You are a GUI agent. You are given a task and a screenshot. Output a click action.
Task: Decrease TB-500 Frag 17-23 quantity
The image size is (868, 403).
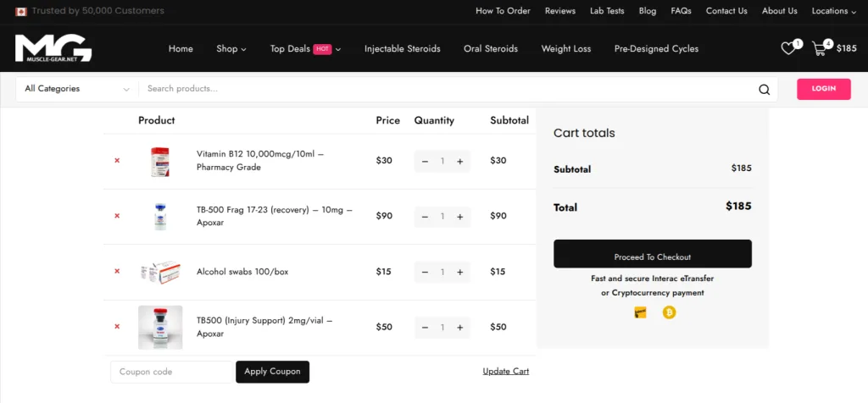click(x=425, y=217)
